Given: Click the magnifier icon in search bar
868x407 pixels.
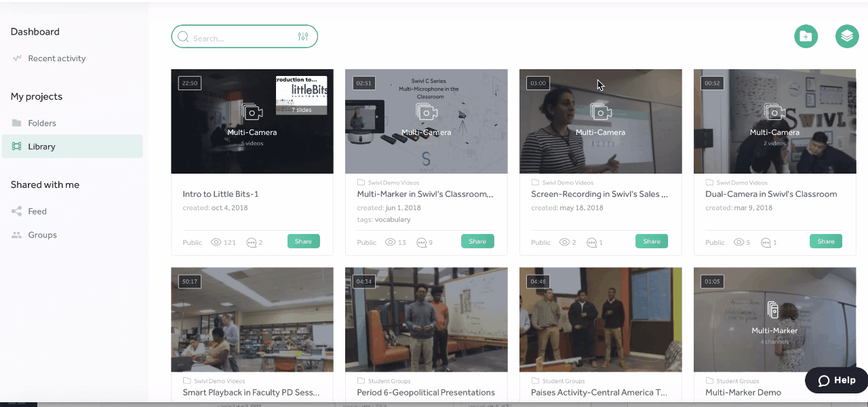Looking at the screenshot, I should coord(183,37).
